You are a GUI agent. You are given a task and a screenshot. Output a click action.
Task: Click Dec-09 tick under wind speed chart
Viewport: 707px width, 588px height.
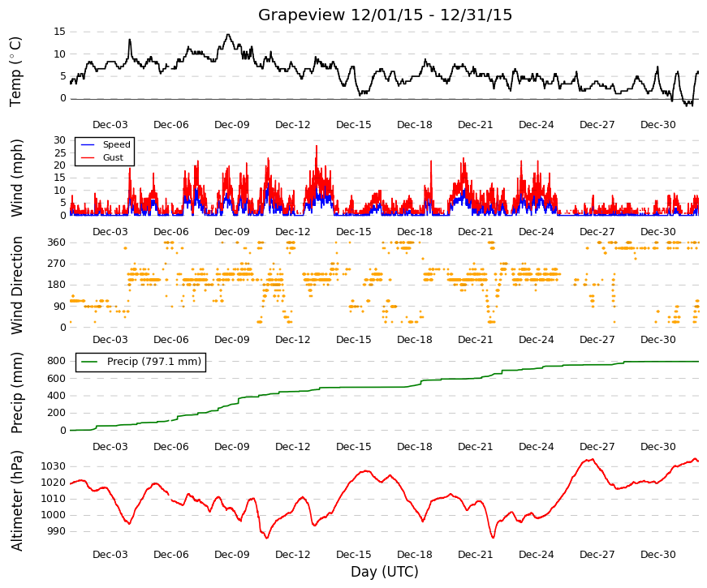(232, 232)
